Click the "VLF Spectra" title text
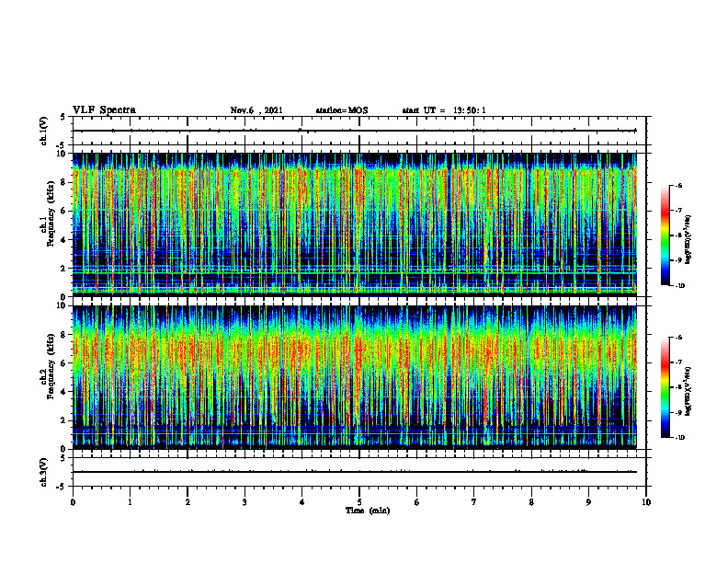This screenshot has width=728, height=563. click(x=104, y=110)
